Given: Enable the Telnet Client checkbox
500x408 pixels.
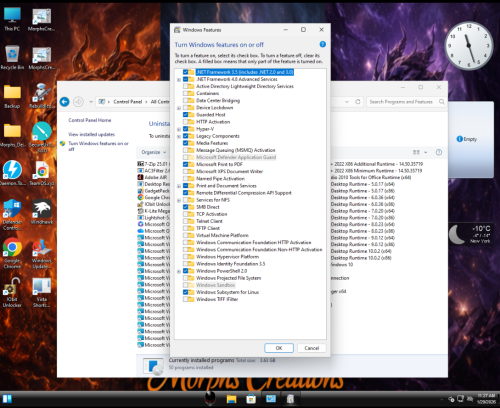Looking at the screenshot, I should click(185, 221).
